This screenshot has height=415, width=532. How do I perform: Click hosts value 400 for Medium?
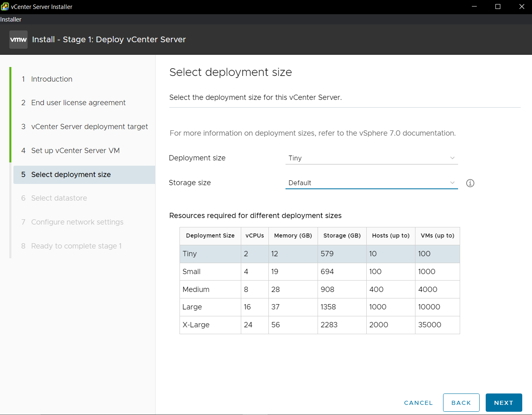[376, 290]
